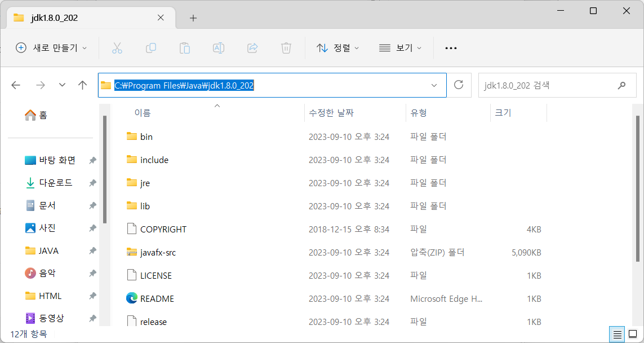Open HTML folder in sidebar
This screenshot has width=644, height=343.
tap(43, 296)
